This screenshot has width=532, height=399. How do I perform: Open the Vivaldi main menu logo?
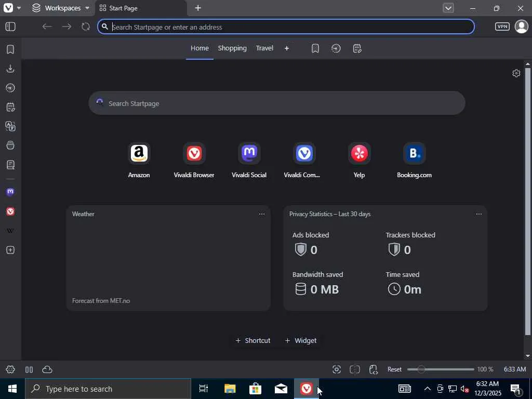(8, 8)
